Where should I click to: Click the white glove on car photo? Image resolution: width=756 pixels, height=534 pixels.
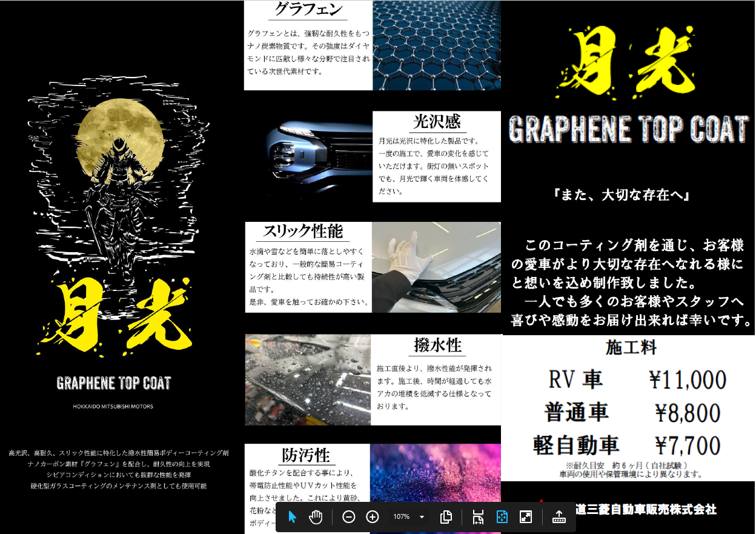coord(436,267)
